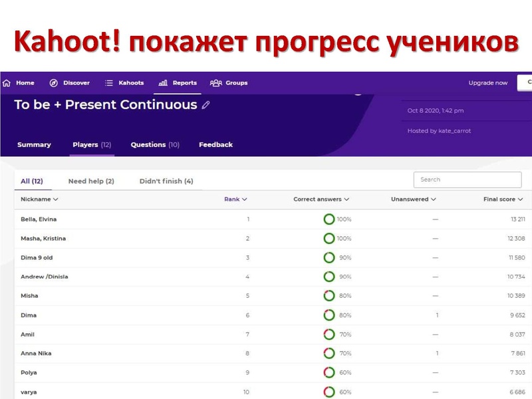Click the Home icon in the navigation bar
The image size is (532, 399).
click(7, 82)
